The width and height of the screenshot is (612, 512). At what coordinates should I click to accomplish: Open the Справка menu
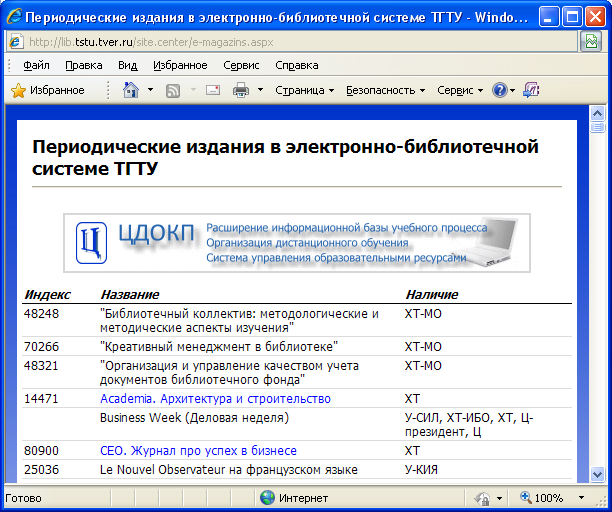297,65
